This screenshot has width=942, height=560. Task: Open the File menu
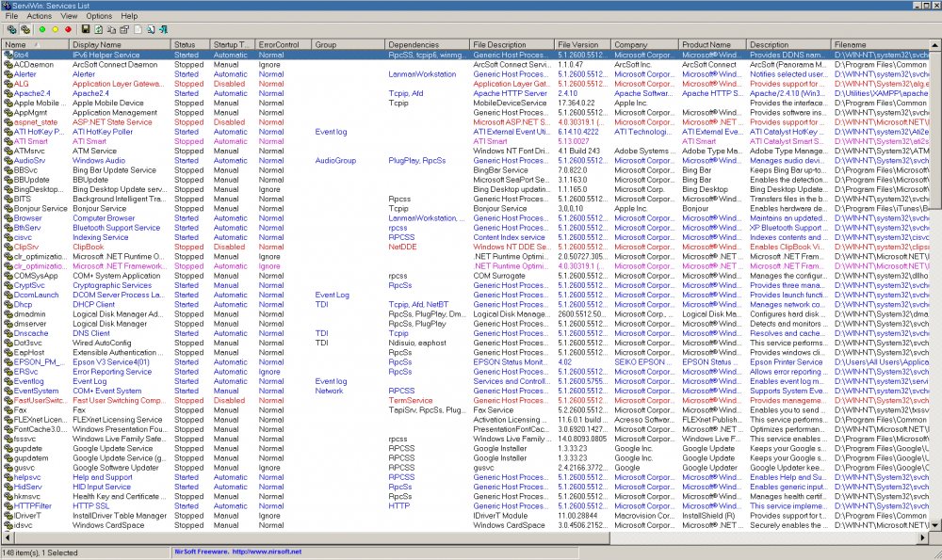pos(11,16)
